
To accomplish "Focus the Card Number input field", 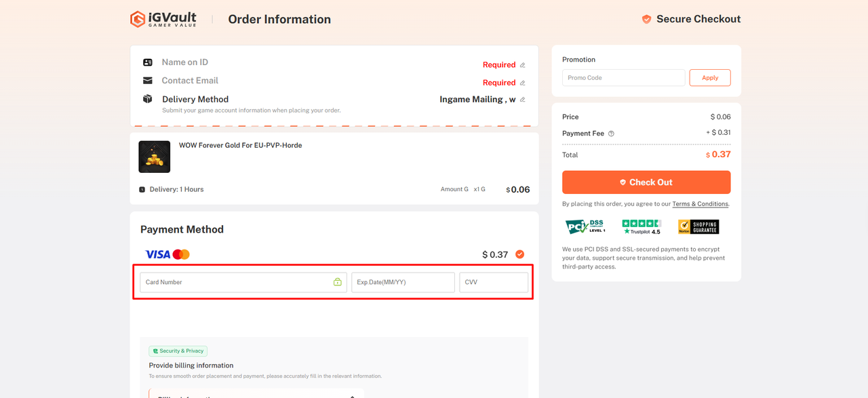I will (243, 282).
